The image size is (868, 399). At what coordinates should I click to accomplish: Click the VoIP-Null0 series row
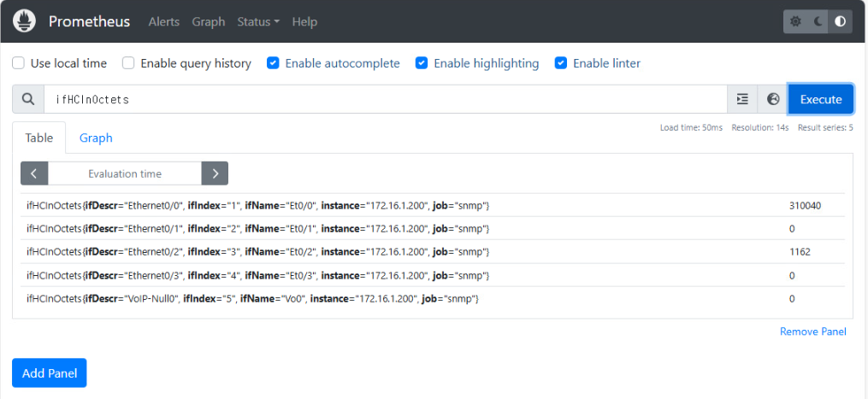point(433,298)
